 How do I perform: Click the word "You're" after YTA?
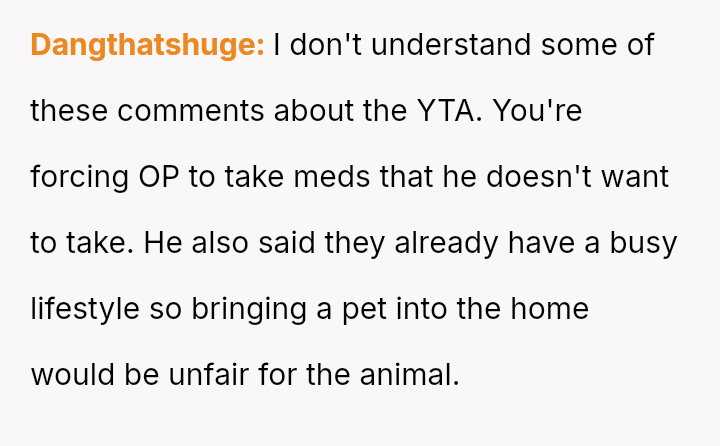(x=537, y=111)
